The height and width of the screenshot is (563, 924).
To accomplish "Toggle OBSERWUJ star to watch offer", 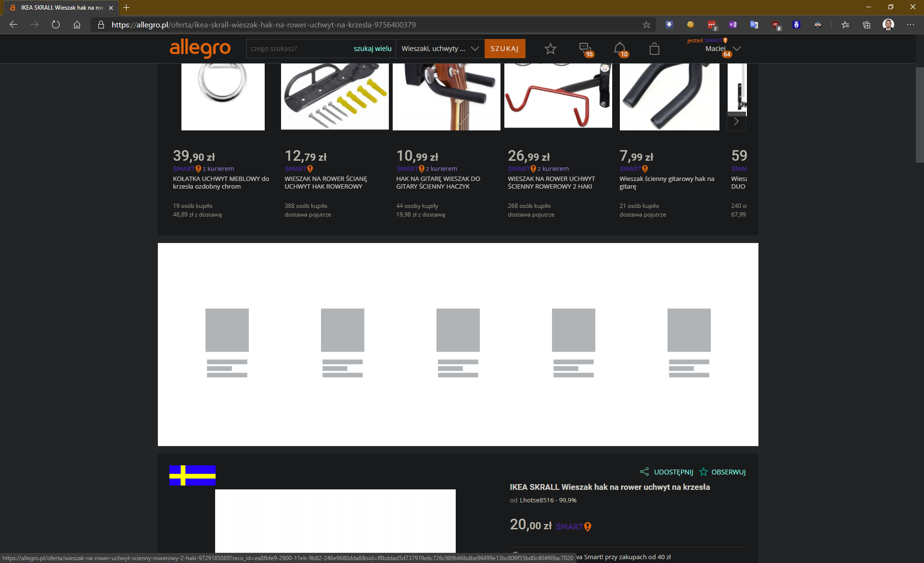I will coord(704,472).
